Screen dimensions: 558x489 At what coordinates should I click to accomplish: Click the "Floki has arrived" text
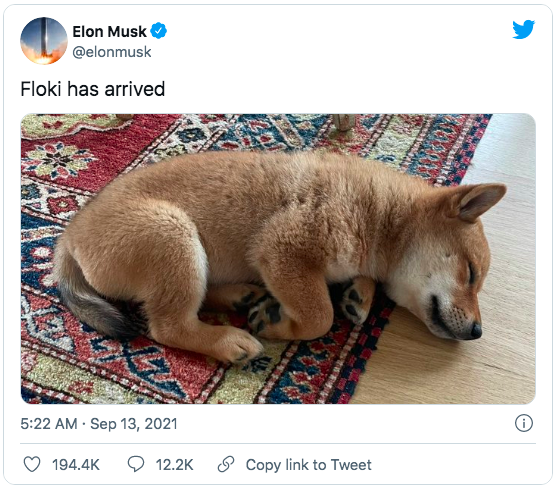93,89
